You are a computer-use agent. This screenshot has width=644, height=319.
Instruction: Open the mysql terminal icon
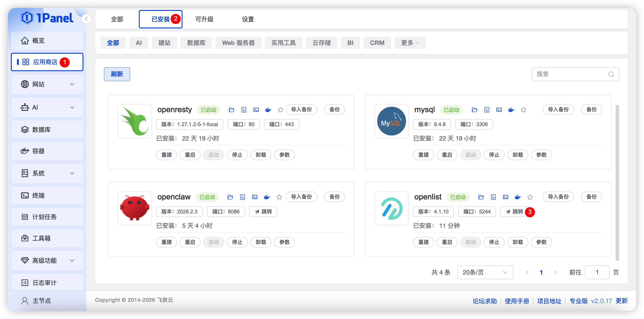pos(499,110)
